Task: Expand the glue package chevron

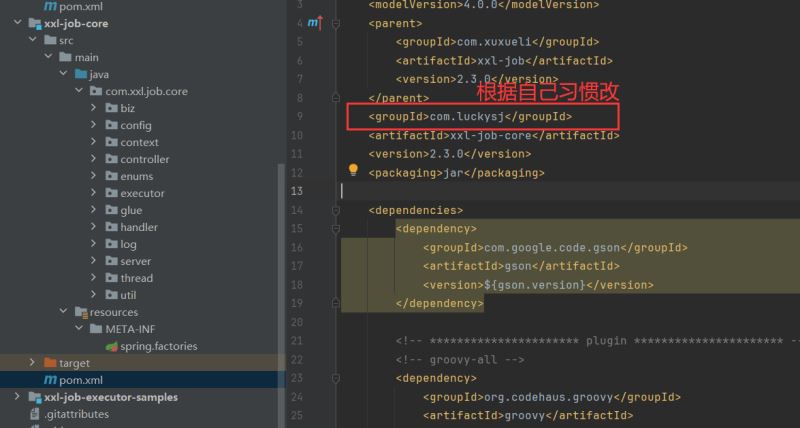Action: click(93, 210)
